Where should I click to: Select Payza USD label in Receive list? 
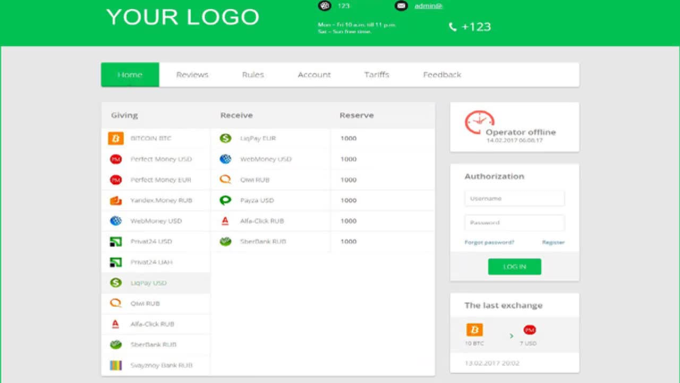pyautogui.click(x=257, y=200)
